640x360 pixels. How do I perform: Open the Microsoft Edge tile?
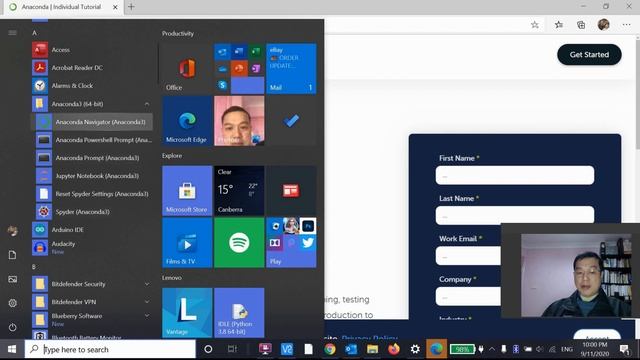(187, 121)
